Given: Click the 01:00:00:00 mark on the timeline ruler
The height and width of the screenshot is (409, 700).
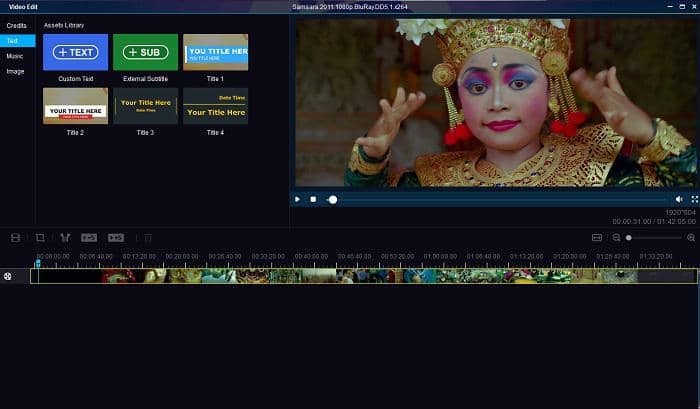Looking at the screenshot, I should click(440, 256).
